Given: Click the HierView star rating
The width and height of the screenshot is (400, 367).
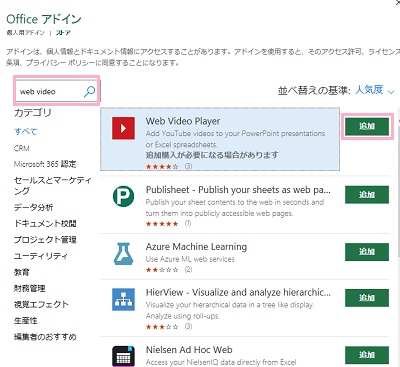Looking at the screenshot, I should coord(162,327).
